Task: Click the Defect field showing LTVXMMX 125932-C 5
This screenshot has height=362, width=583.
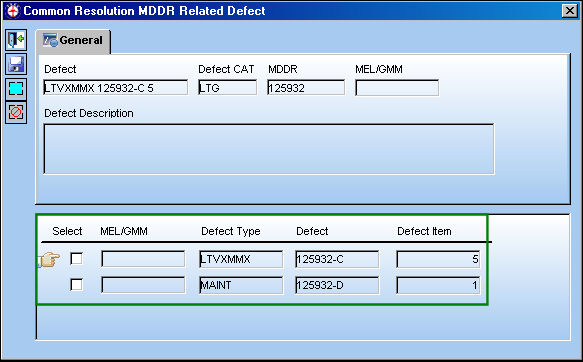Action: (x=116, y=88)
